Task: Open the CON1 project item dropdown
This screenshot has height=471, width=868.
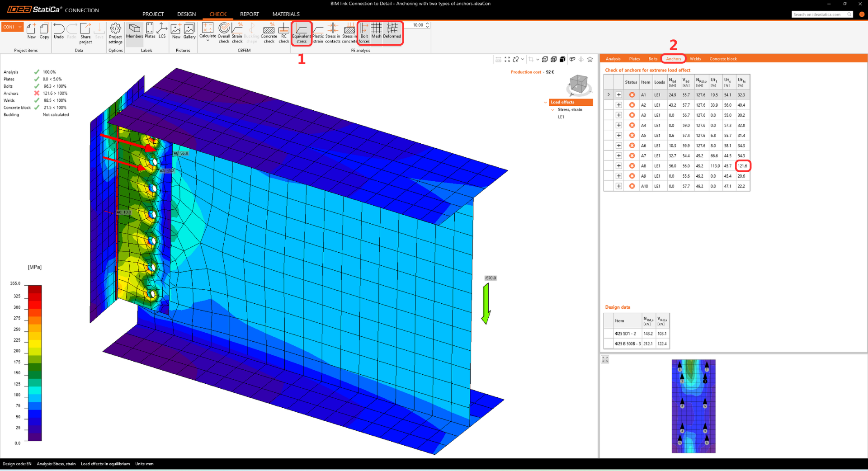Action: pyautogui.click(x=20, y=27)
